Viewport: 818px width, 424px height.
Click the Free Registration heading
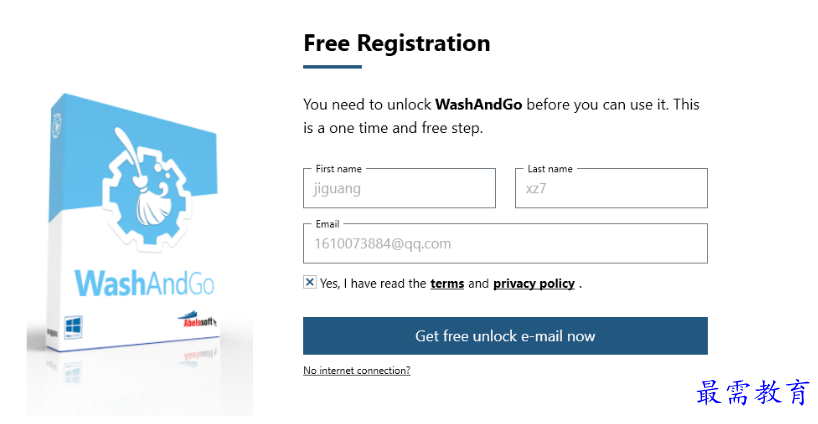pyautogui.click(x=396, y=43)
